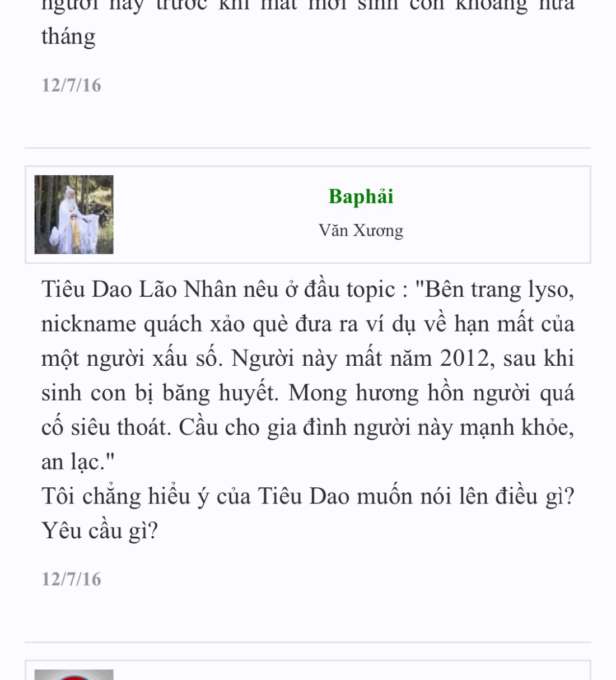Viewport: 616px width, 680px height.
Task: Click the 12/7/16 date below Baphải's post
Action: [72, 579]
